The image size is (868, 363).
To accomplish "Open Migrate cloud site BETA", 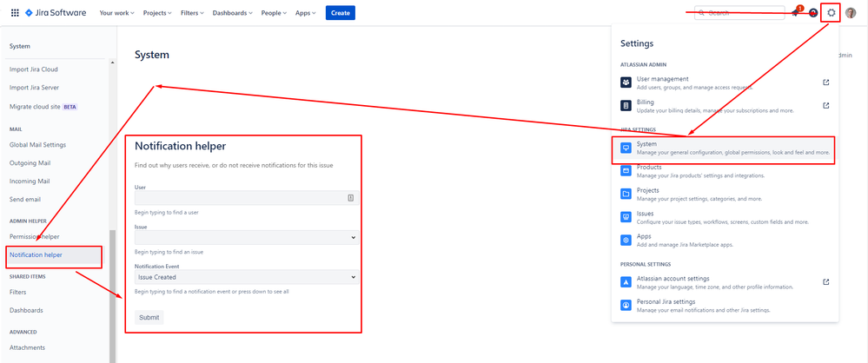I will coord(43,107).
